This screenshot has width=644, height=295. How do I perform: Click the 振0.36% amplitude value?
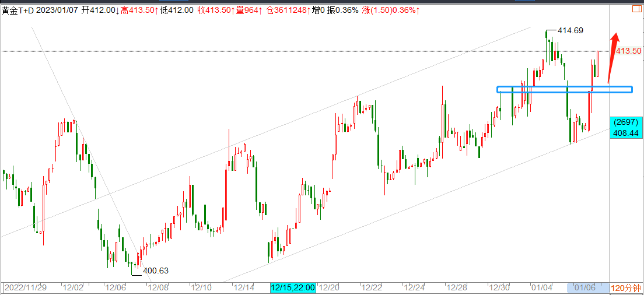pyautogui.click(x=342, y=11)
